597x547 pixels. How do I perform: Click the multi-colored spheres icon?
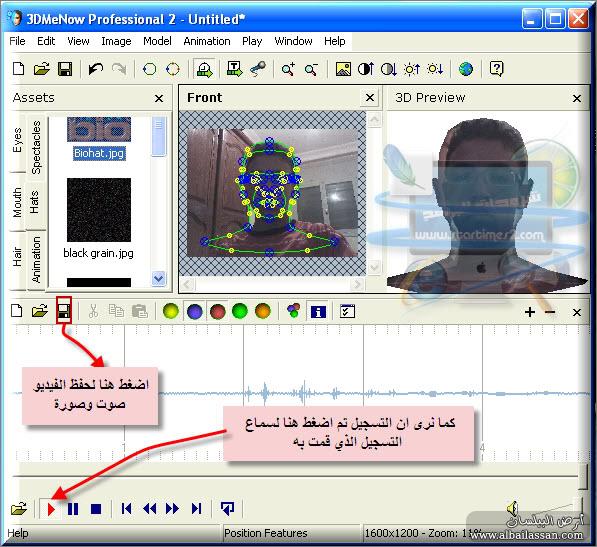[x=293, y=311]
